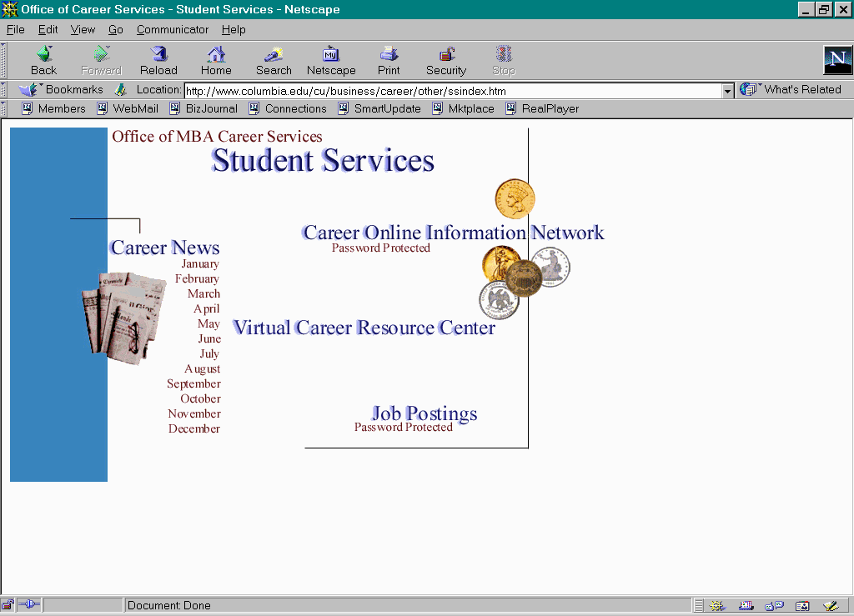Select September under Career News
This screenshot has width=854, height=616.
pos(193,384)
